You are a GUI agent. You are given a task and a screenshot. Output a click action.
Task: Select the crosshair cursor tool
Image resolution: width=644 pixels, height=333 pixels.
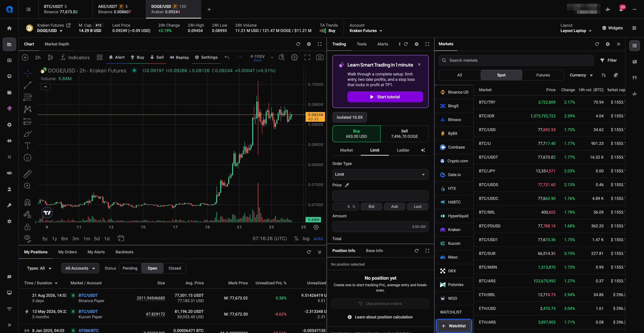pos(28,73)
